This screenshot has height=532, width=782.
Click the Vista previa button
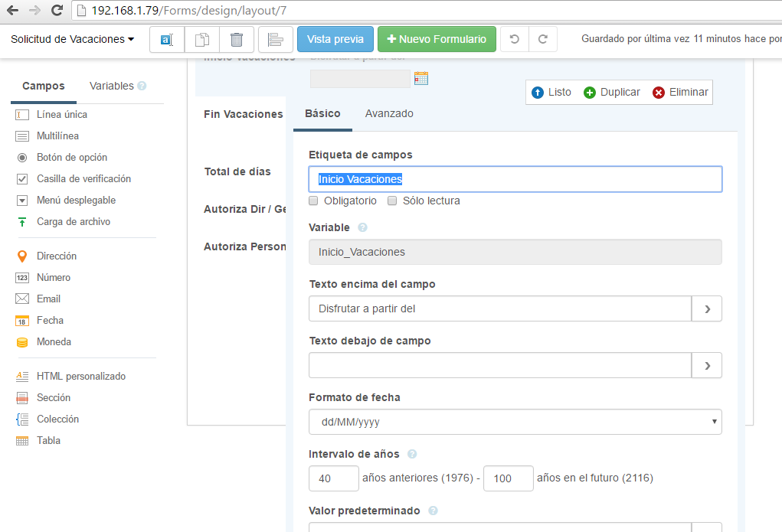point(335,39)
